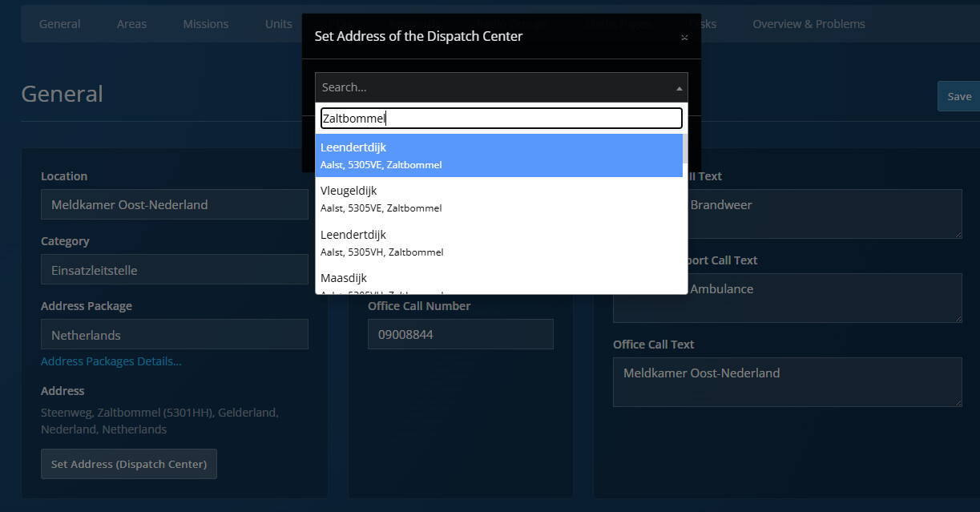Close the Set Address dialog
Image resolution: width=980 pixels, height=512 pixels.
[x=684, y=38]
